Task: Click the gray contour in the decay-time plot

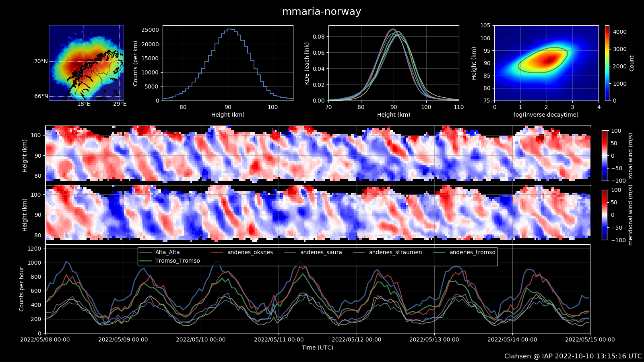Action: pos(543,60)
